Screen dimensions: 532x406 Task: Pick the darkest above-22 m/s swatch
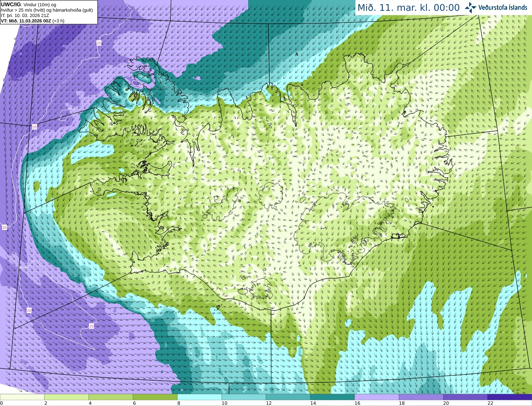tap(510, 397)
